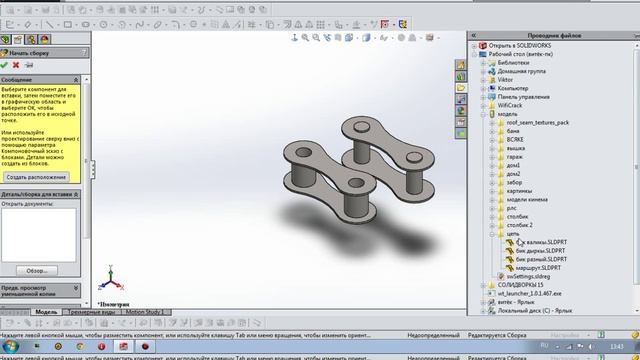This screenshot has height=360, width=640.
Task: Switch to the Motion Study tab
Action: click(x=143, y=312)
